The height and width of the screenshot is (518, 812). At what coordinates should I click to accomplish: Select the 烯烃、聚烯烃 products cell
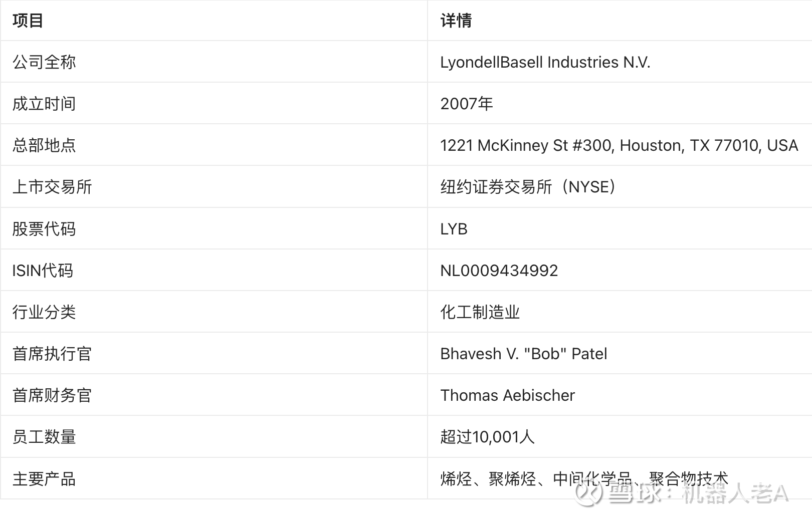point(584,479)
